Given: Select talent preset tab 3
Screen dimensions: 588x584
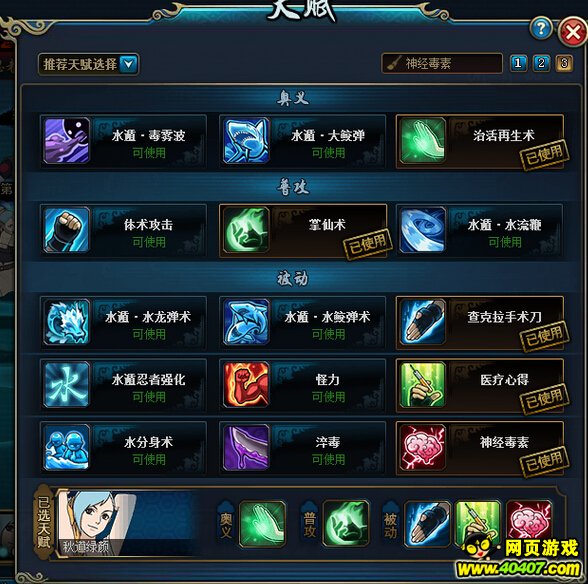Looking at the screenshot, I should tap(564, 63).
